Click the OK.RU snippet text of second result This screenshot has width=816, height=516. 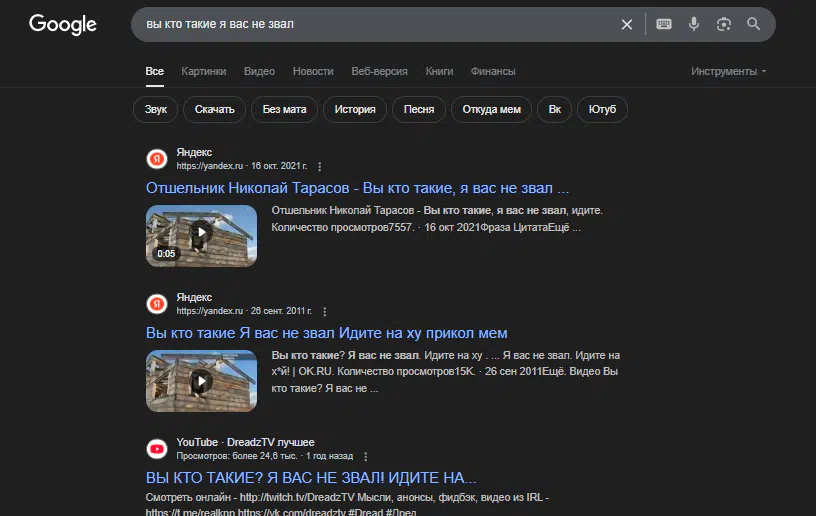315,372
